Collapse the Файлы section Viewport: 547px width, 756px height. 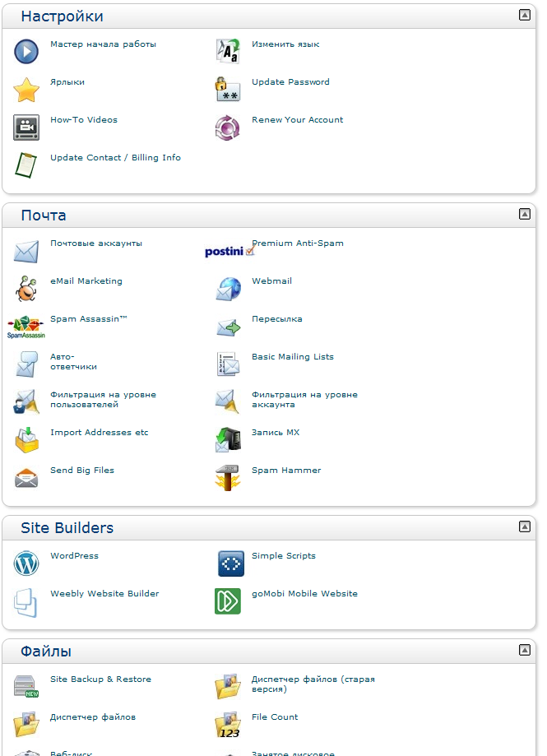click(524, 650)
